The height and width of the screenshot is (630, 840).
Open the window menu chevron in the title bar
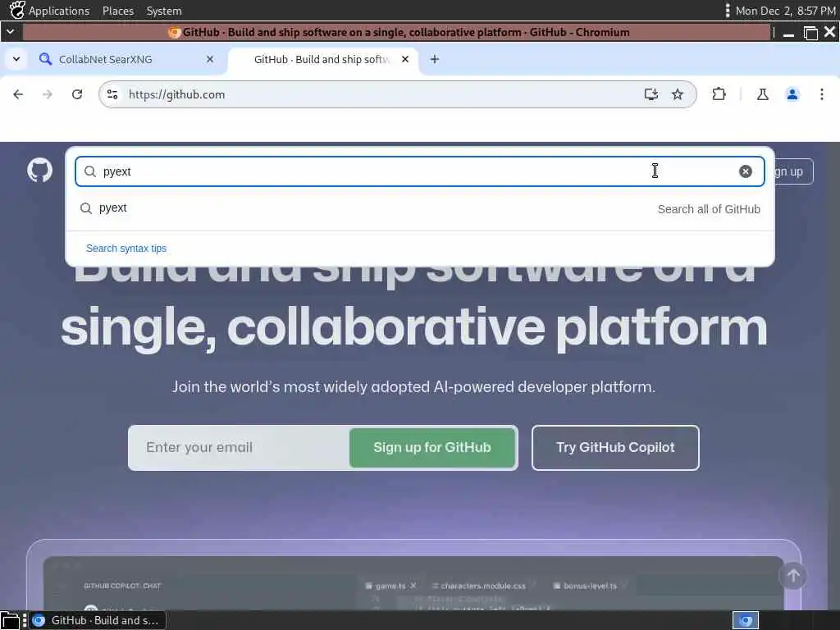click(10, 32)
